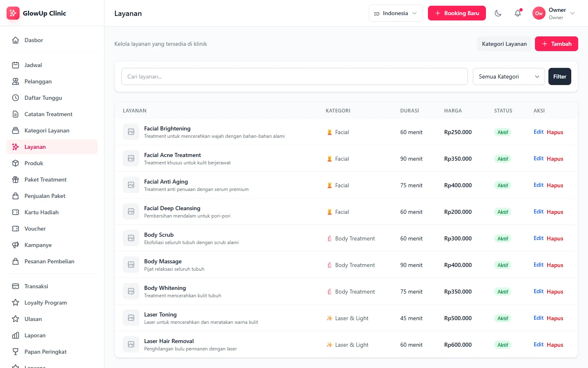Open notifications bell icon
This screenshot has height=368, width=588.
[518, 13]
